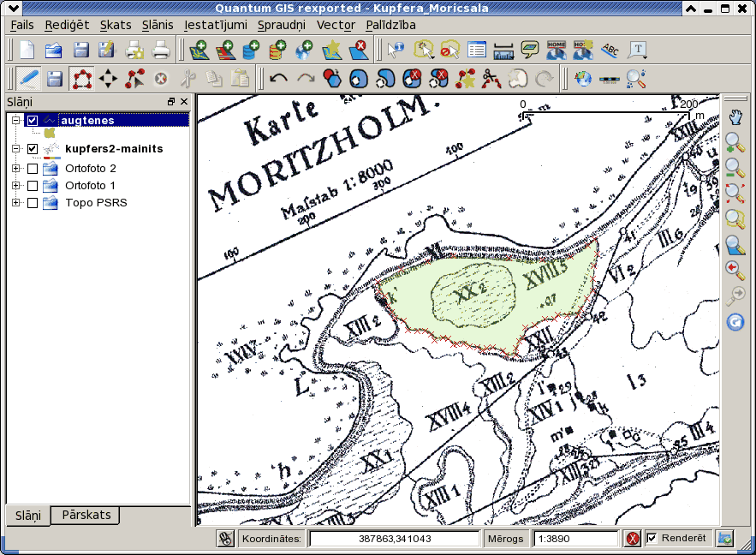Viewport: 756px width, 555px height.
Task: Close the Slāņi panel
Action: coord(184,102)
